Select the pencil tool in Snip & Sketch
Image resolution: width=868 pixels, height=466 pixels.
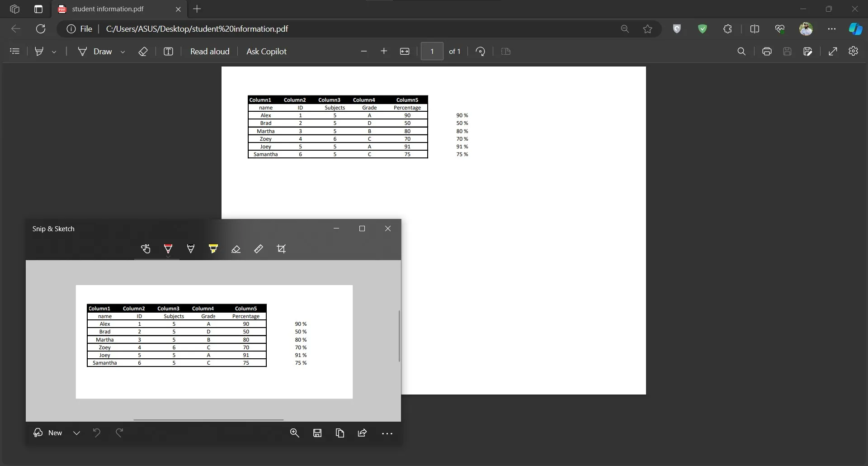point(191,249)
